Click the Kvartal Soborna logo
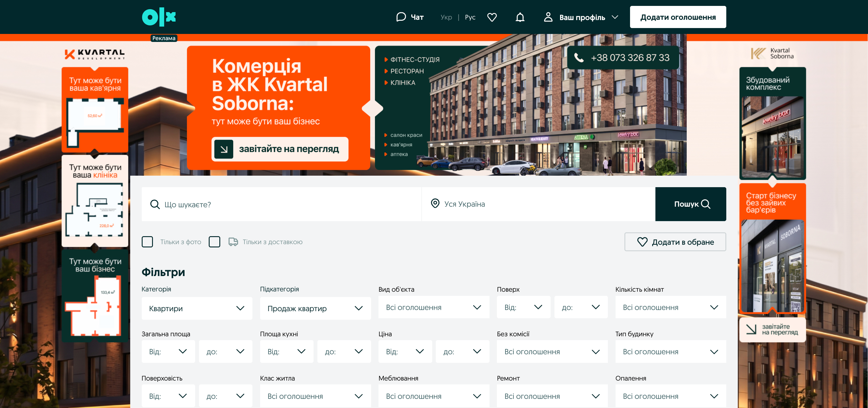This screenshot has width=868, height=408. click(x=772, y=53)
